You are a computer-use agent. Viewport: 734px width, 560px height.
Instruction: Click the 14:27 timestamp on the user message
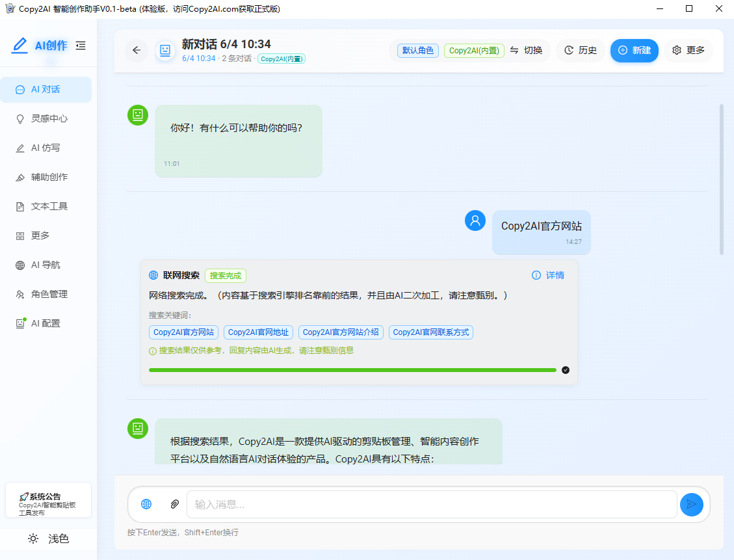(573, 242)
